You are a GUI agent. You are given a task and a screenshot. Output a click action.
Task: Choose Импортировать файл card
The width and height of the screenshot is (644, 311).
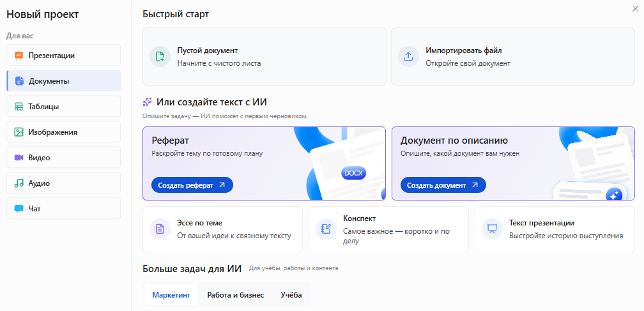[x=513, y=57]
